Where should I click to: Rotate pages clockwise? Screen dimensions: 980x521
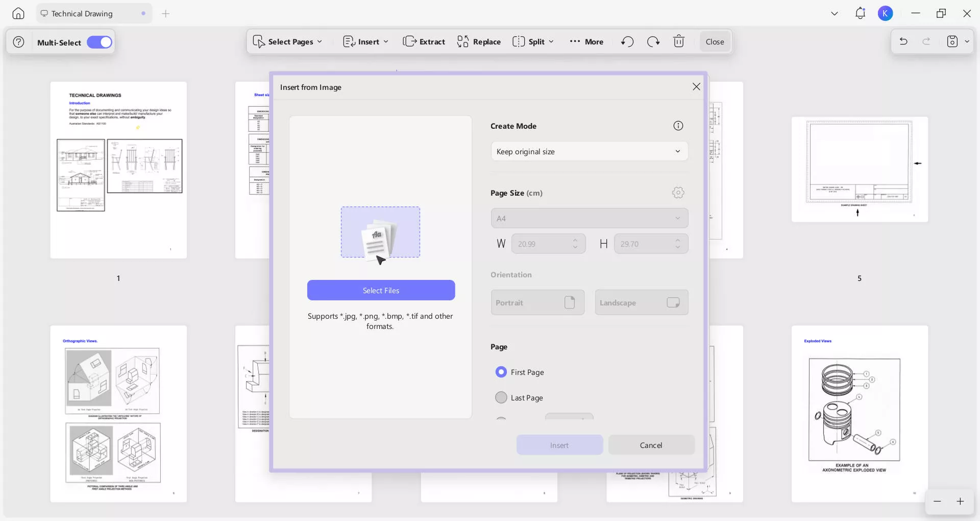click(x=653, y=42)
